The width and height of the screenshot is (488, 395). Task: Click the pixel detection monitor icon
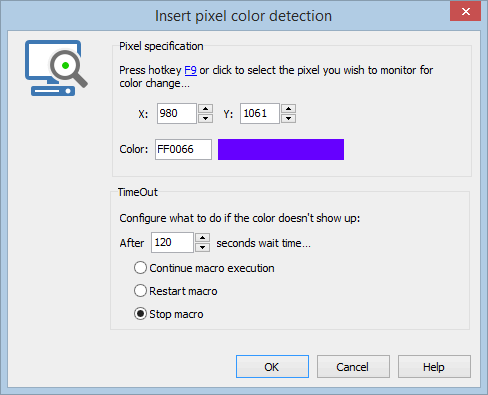pyautogui.click(x=56, y=68)
